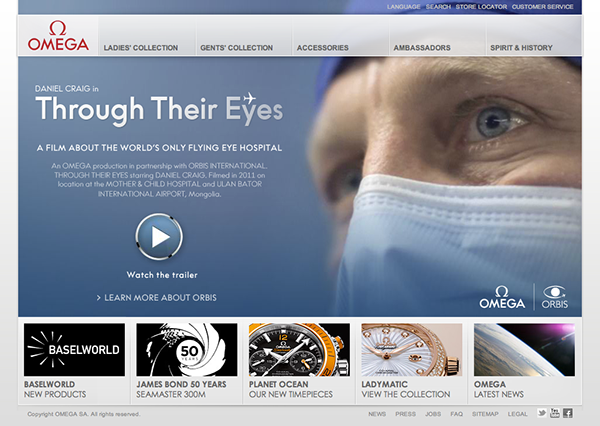
Task: Open the Sitemap footer link
Action: click(x=485, y=414)
